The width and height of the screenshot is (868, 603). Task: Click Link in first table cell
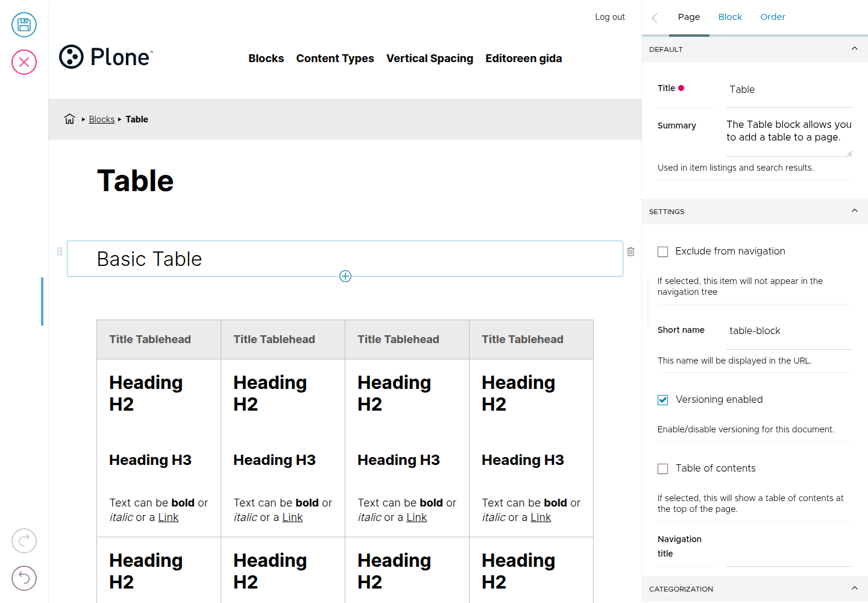[168, 517]
